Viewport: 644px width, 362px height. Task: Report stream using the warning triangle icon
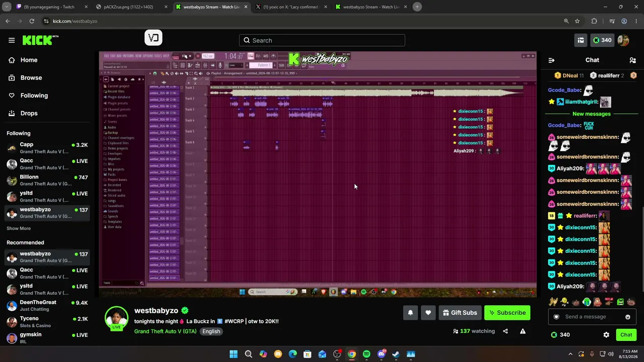click(523, 331)
